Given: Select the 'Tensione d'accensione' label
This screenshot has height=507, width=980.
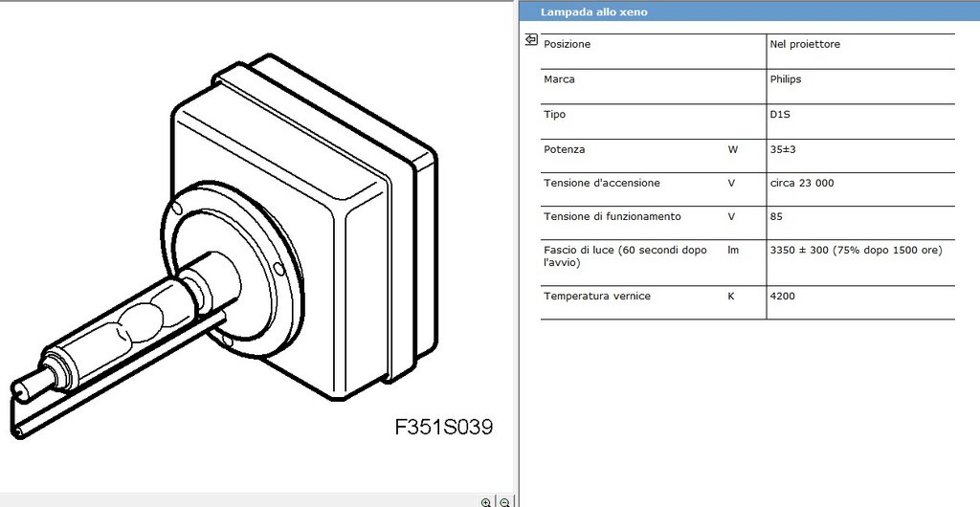Looking at the screenshot, I should [602, 183].
